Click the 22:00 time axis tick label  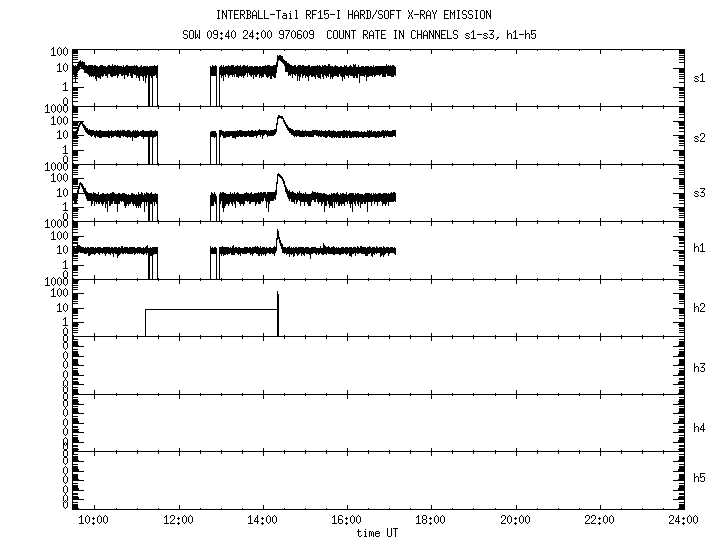click(599, 520)
